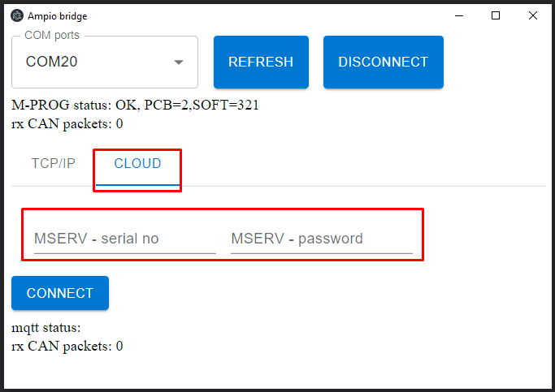Disconnect from the COM port
555x392 pixels.
tap(384, 62)
